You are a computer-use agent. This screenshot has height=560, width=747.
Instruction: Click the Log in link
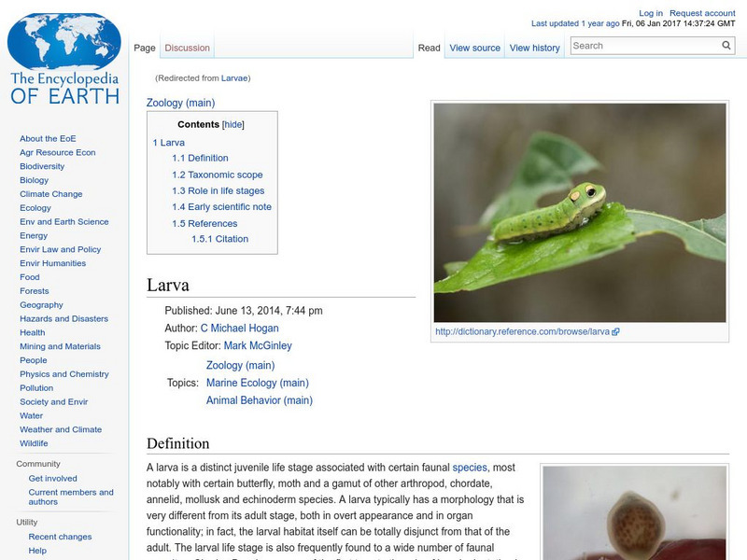[651, 13]
